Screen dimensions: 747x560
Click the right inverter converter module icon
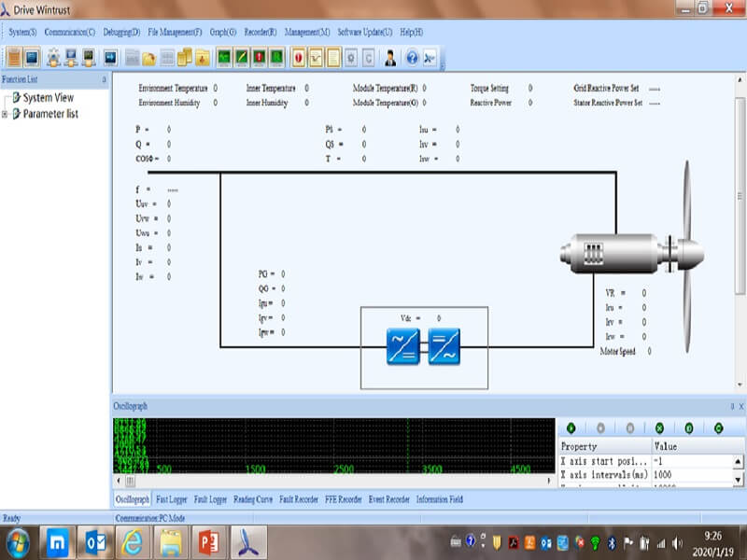(x=444, y=345)
